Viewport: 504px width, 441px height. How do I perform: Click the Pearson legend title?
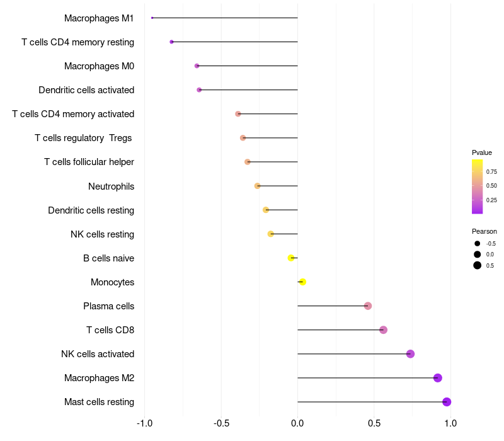point(484,231)
